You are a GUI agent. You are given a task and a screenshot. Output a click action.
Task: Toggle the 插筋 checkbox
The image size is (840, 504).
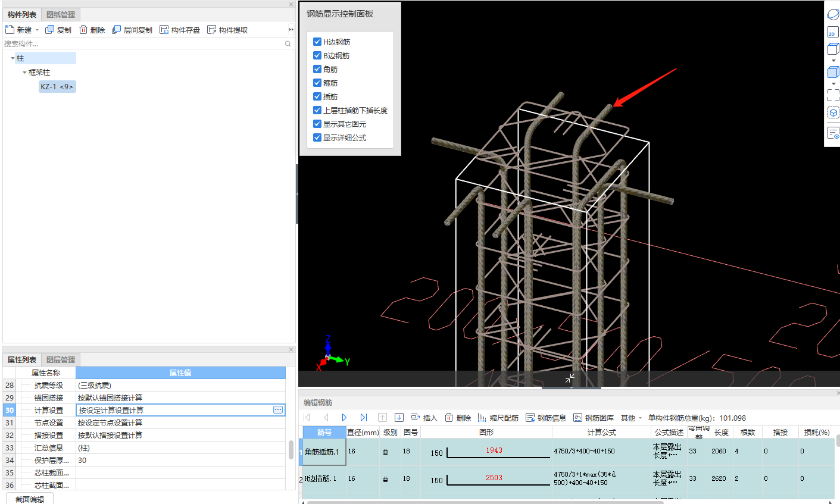tap(317, 96)
